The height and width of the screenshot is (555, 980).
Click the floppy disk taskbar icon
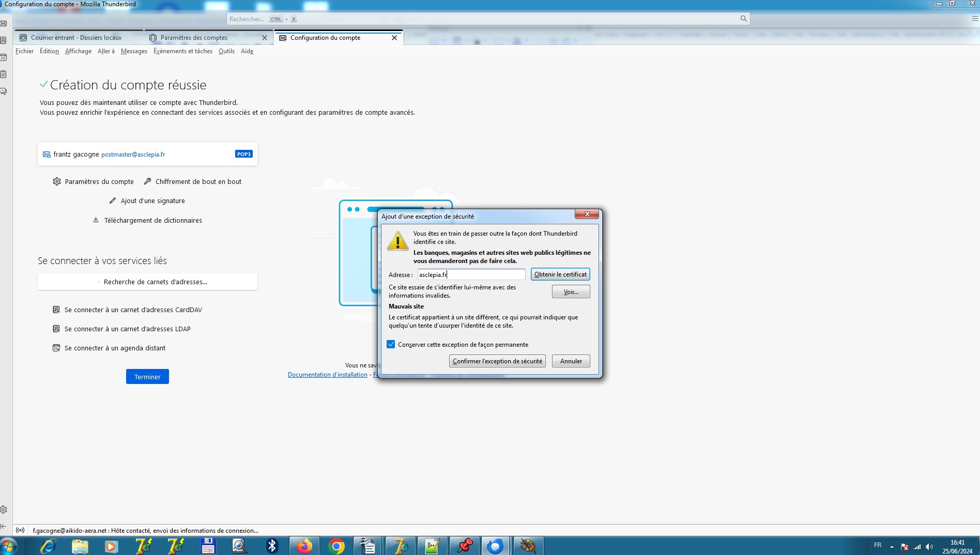click(x=208, y=546)
